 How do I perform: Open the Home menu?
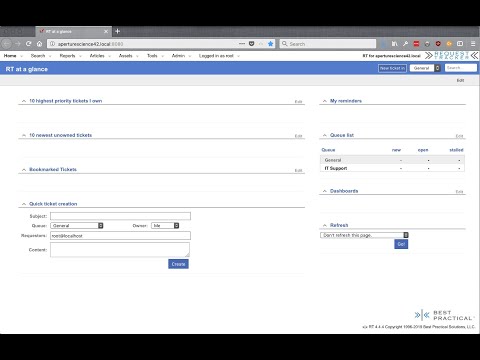click(10, 56)
